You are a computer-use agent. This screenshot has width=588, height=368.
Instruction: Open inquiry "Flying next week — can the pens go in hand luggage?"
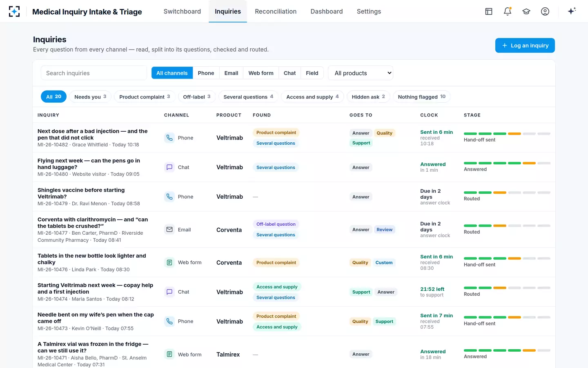(x=89, y=164)
